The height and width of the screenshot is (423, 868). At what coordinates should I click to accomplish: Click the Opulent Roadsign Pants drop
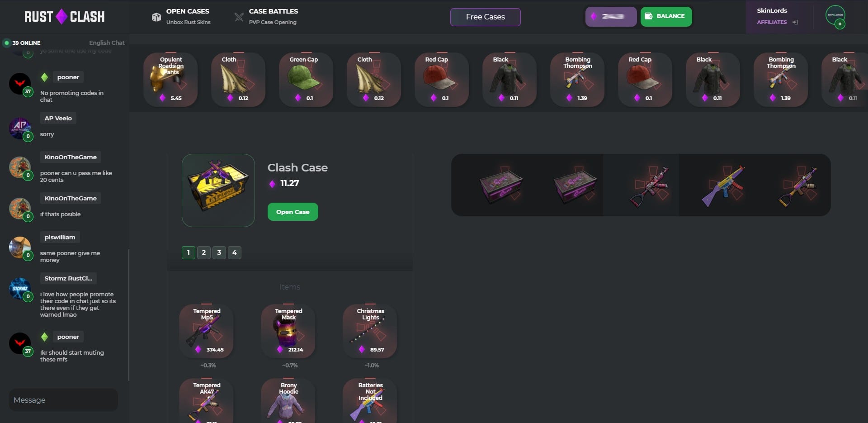click(x=170, y=80)
